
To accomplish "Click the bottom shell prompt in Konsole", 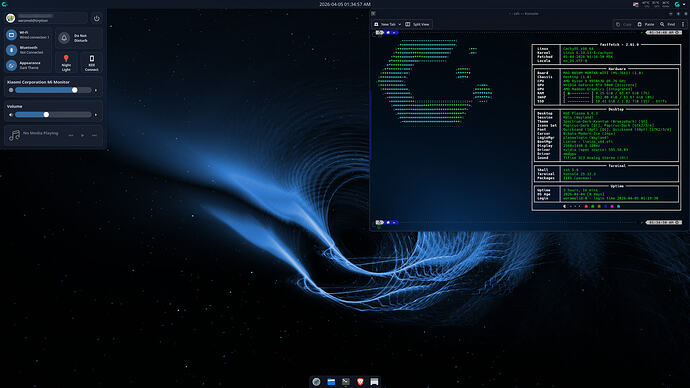I will pyautogui.click(x=387, y=223).
